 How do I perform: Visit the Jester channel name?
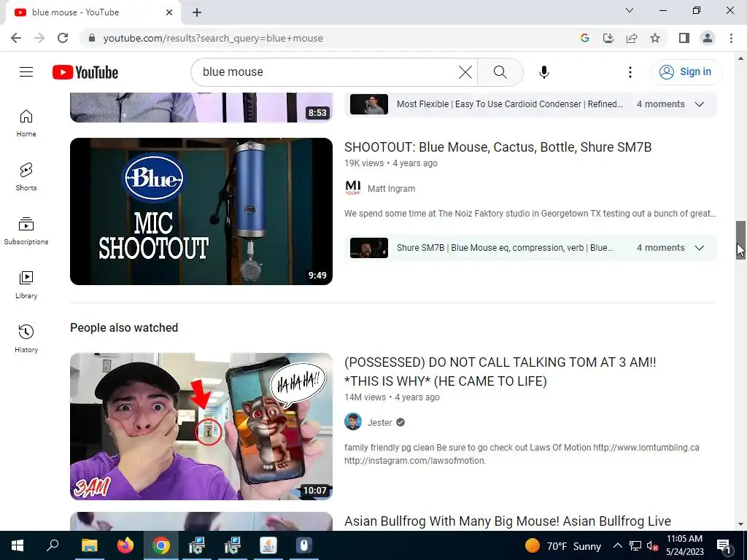tap(379, 422)
